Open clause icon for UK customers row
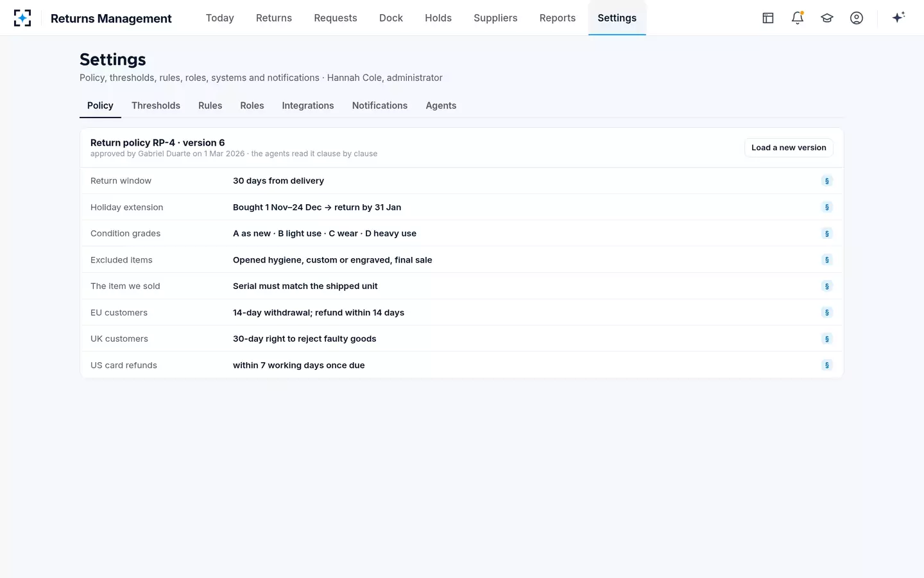This screenshot has width=924, height=578. pos(827,339)
